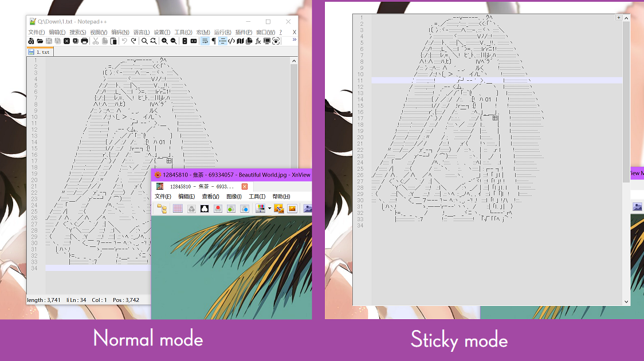
Task: Click Paste clipboard icon in Notepad++
Action: click(x=113, y=41)
